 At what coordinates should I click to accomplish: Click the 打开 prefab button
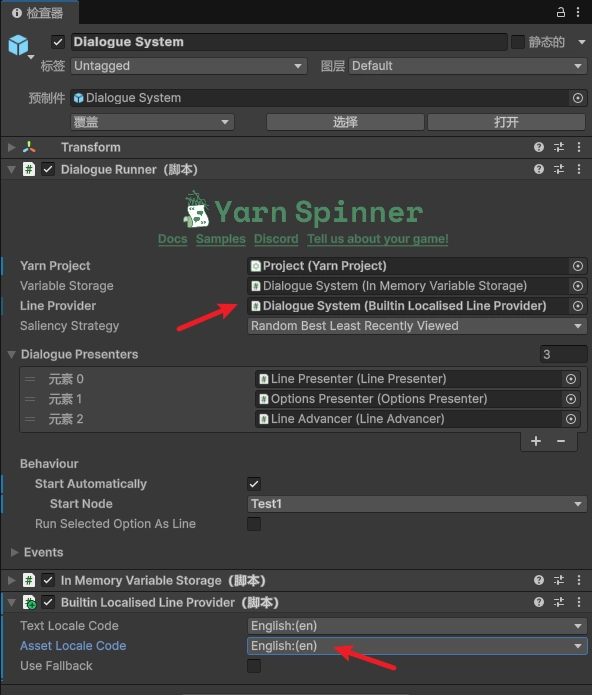coord(506,122)
